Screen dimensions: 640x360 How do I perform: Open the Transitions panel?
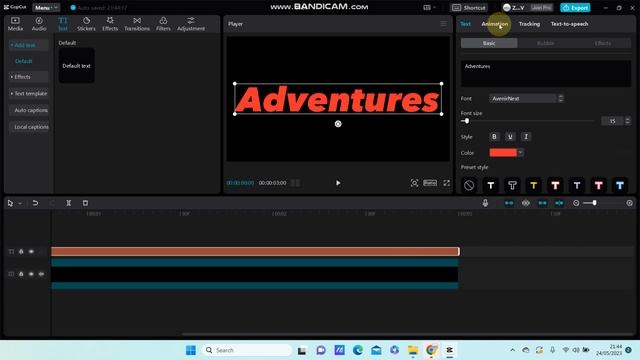(137, 24)
